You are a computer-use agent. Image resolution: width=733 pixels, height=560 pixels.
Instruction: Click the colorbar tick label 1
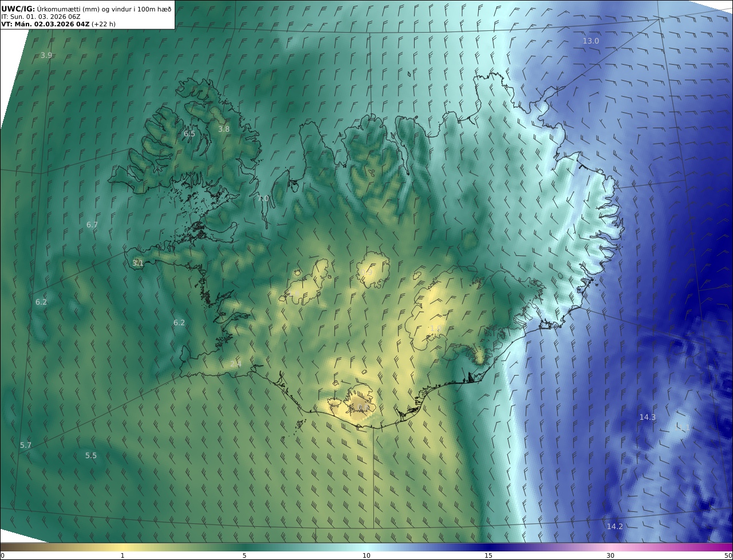[x=123, y=555]
